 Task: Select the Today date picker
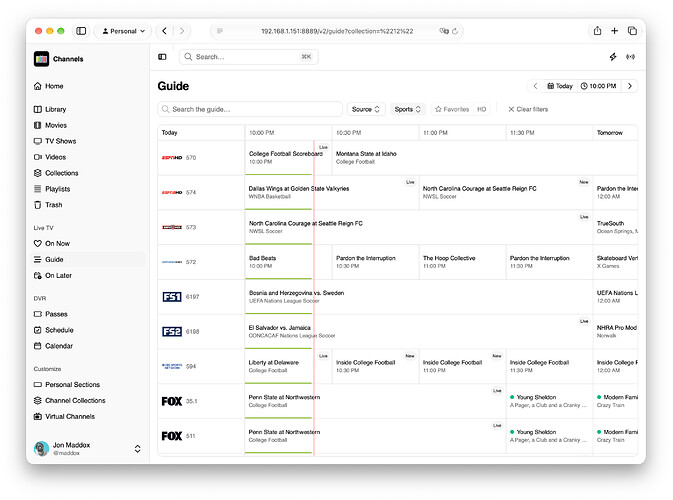560,86
